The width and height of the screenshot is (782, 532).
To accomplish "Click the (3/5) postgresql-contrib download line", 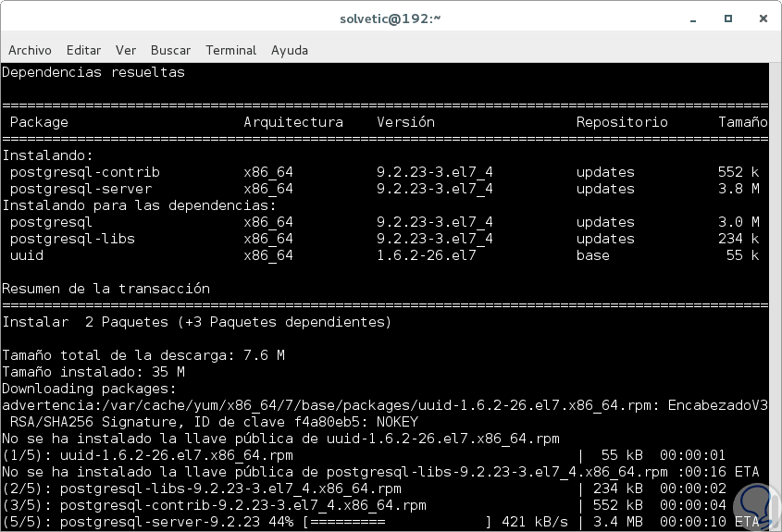I will [x=364, y=505].
